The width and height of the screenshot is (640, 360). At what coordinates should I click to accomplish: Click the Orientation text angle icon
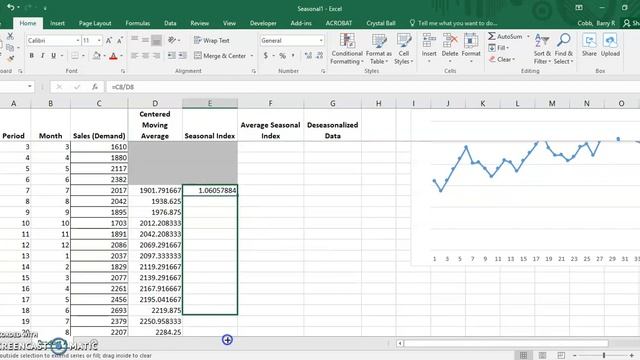click(x=172, y=40)
